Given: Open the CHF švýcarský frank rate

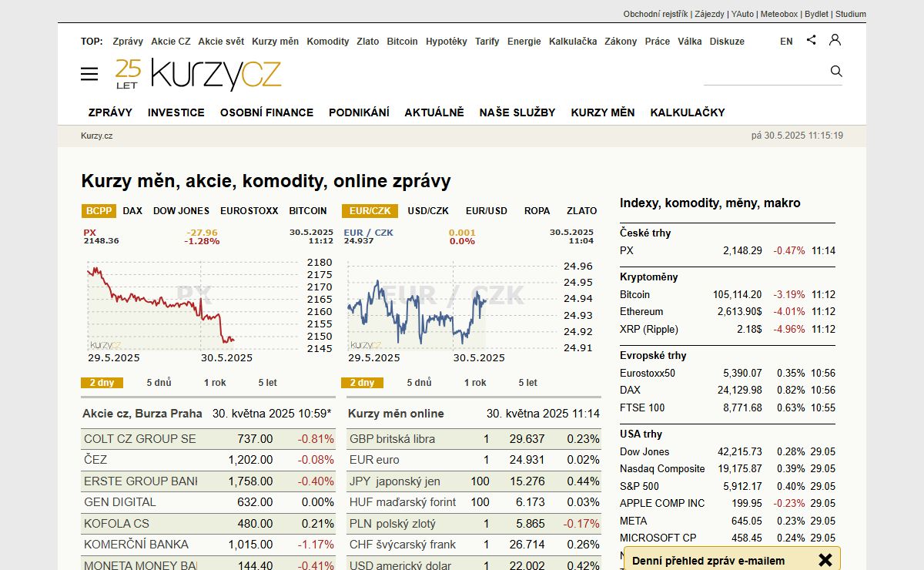Looking at the screenshot, I should [474, 545].
